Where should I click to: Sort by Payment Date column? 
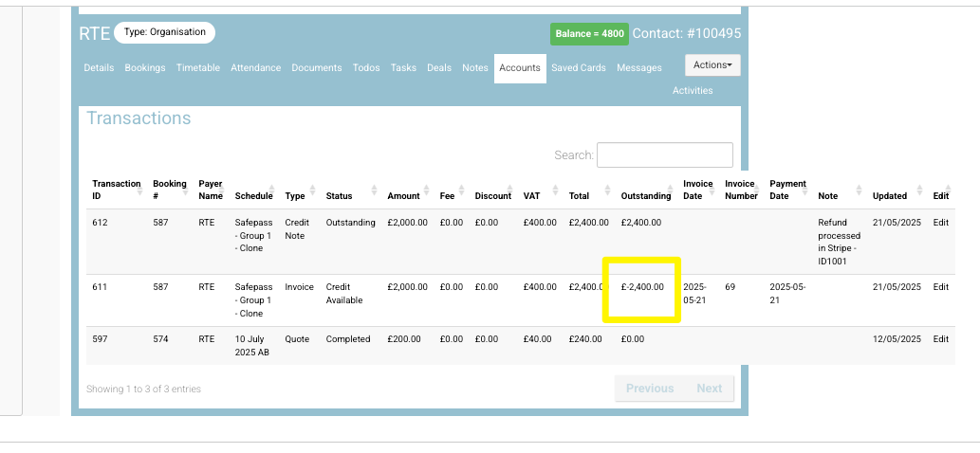point(787,190)
